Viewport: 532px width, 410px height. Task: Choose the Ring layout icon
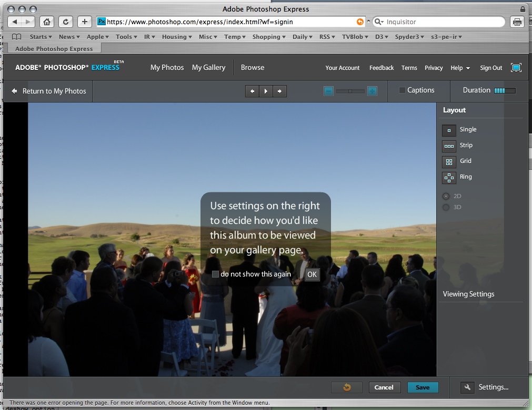(x=449, y=177)
